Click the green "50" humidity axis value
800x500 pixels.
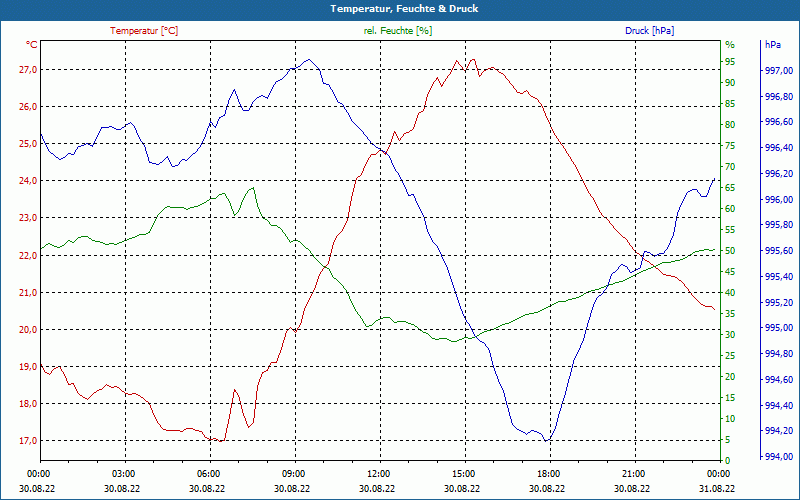pyautogui.click(x=730, y=251)
